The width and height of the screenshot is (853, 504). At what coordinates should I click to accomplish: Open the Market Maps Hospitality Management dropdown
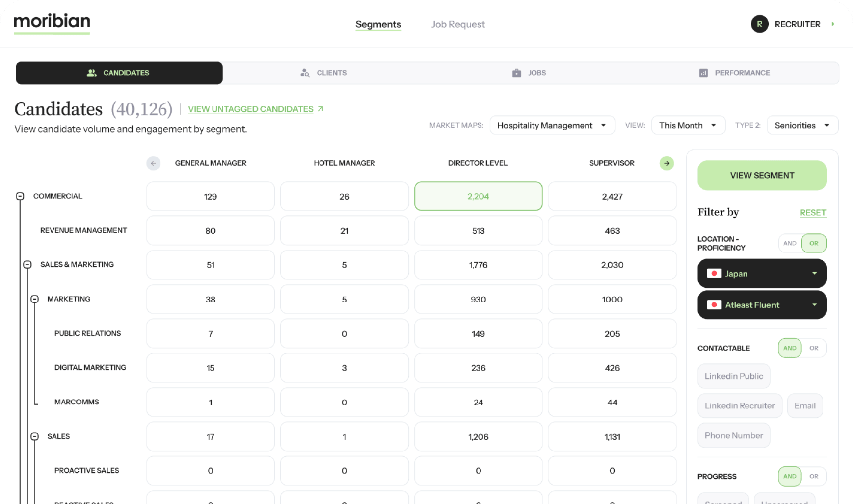tap(552, 125)
